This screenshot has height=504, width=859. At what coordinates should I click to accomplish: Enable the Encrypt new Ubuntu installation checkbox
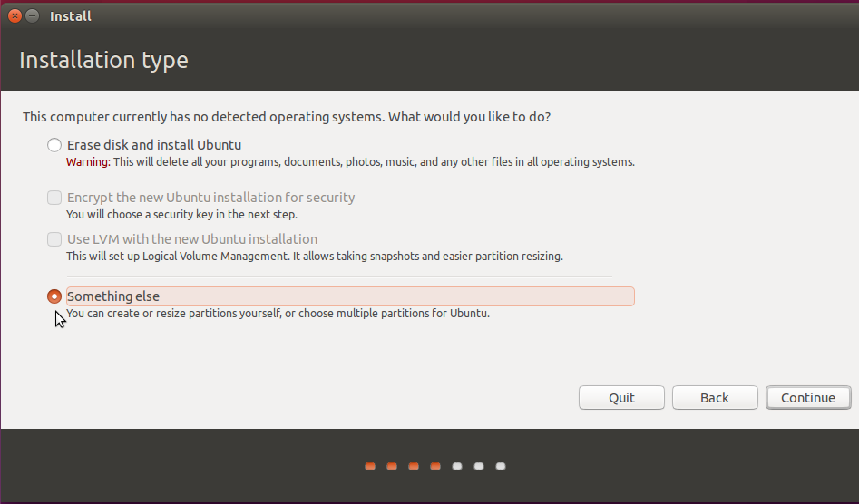coord(54,198)
